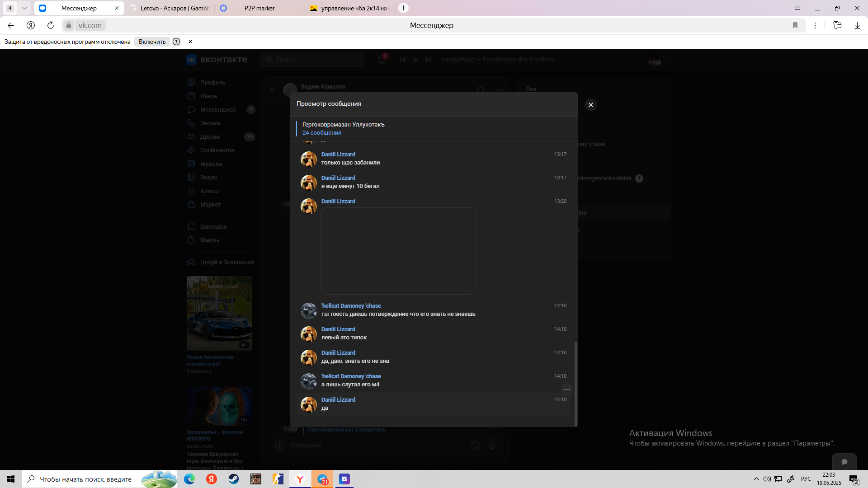This screenshot has height=488, width=868.
Task: Open Yandex account icon near address bar
Action: click(x=31, y=25)
